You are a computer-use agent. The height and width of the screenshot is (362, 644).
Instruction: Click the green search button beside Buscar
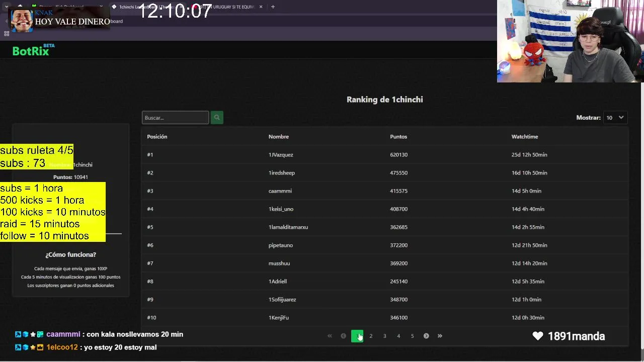[217, 118]
